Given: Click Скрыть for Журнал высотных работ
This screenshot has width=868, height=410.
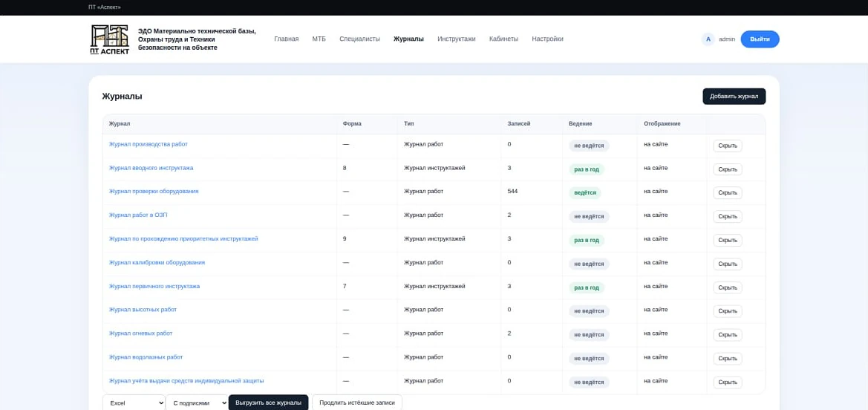Looking at the screenshot, I should [x=728, y=311].
